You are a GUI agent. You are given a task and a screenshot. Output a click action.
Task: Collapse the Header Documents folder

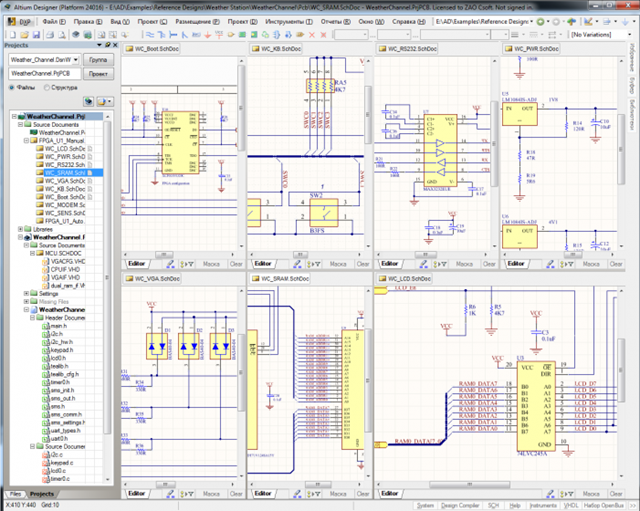tap(33, 318)
